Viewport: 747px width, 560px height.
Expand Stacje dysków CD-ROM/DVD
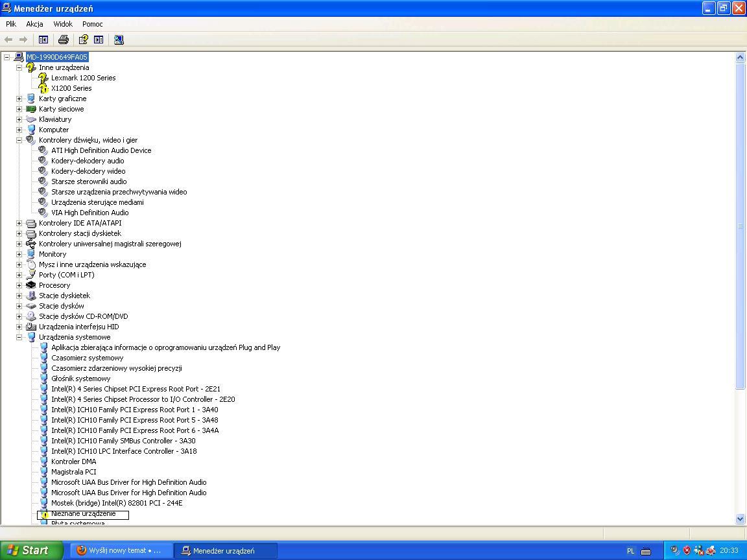19,316
